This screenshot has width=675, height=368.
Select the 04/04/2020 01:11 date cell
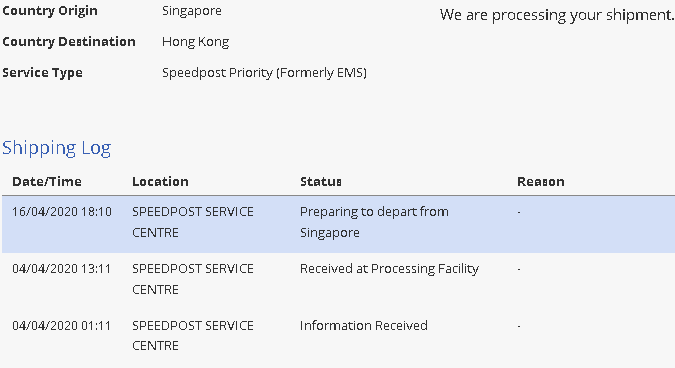[62, 325]
